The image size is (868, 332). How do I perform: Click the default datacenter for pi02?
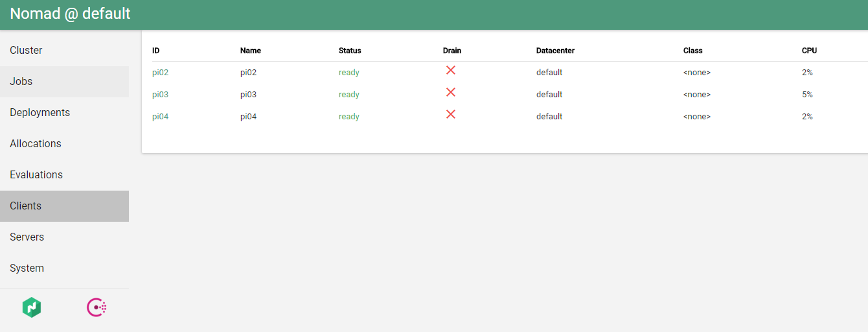click(x=549, y=73)
